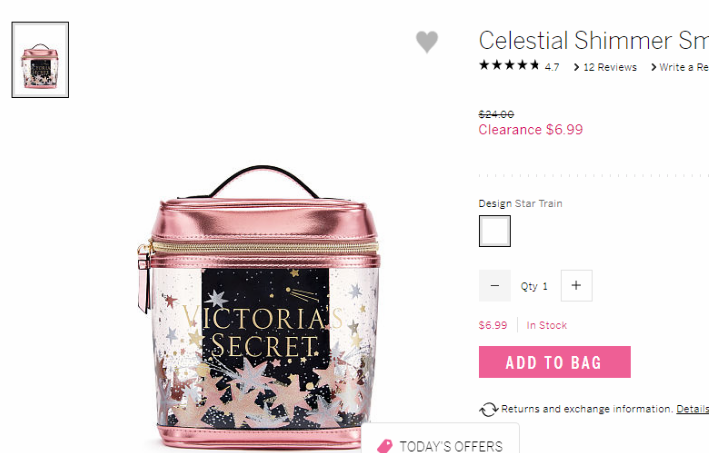
Task: Click the Write a Review link
Action: (x=684, y=67)
